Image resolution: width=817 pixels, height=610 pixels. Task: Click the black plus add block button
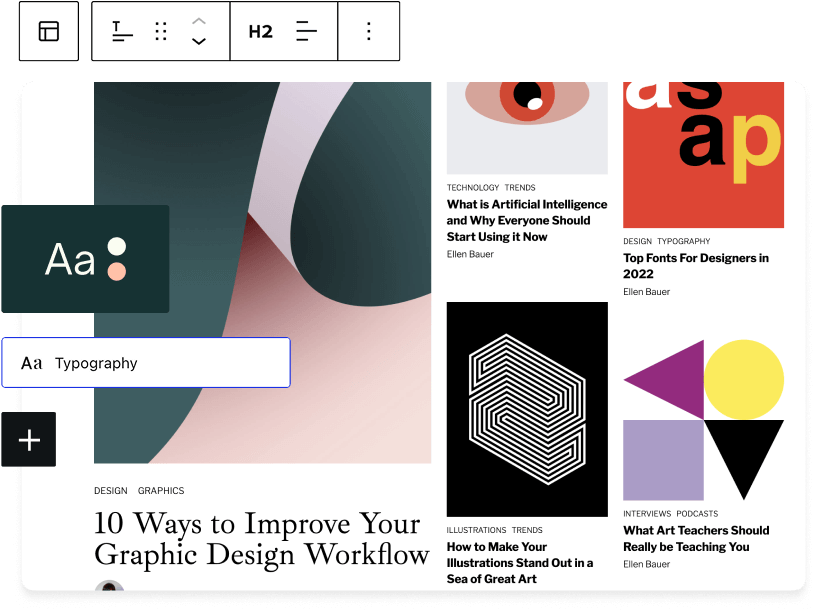29,439
